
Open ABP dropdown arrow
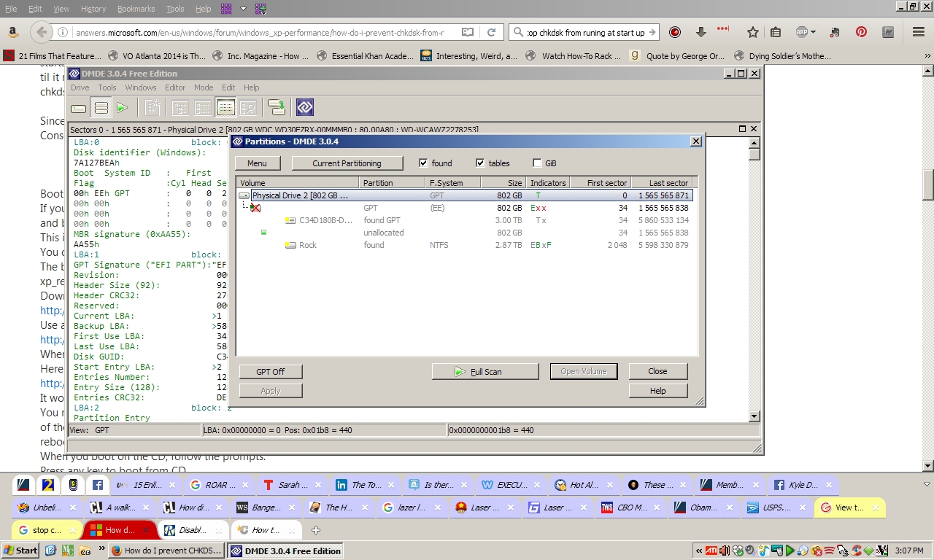813,32
